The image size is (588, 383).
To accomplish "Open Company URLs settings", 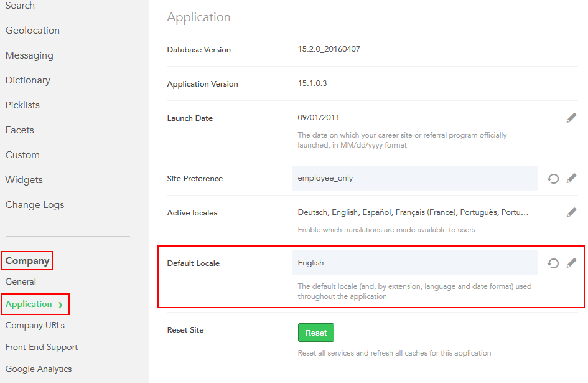I will pos(35,325).
